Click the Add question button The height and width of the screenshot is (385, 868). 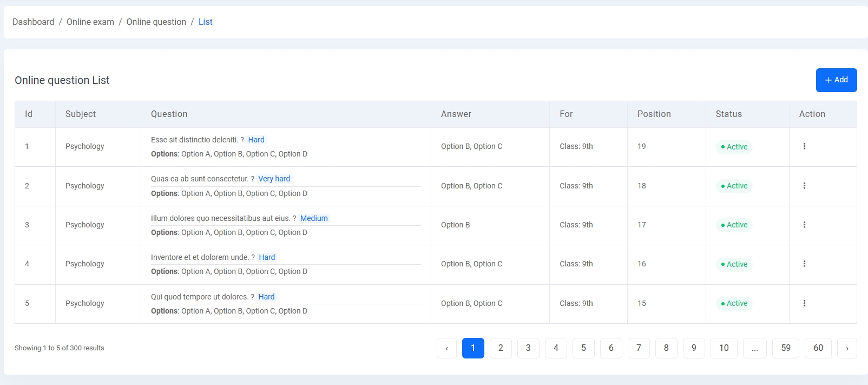tap(836, 80)
